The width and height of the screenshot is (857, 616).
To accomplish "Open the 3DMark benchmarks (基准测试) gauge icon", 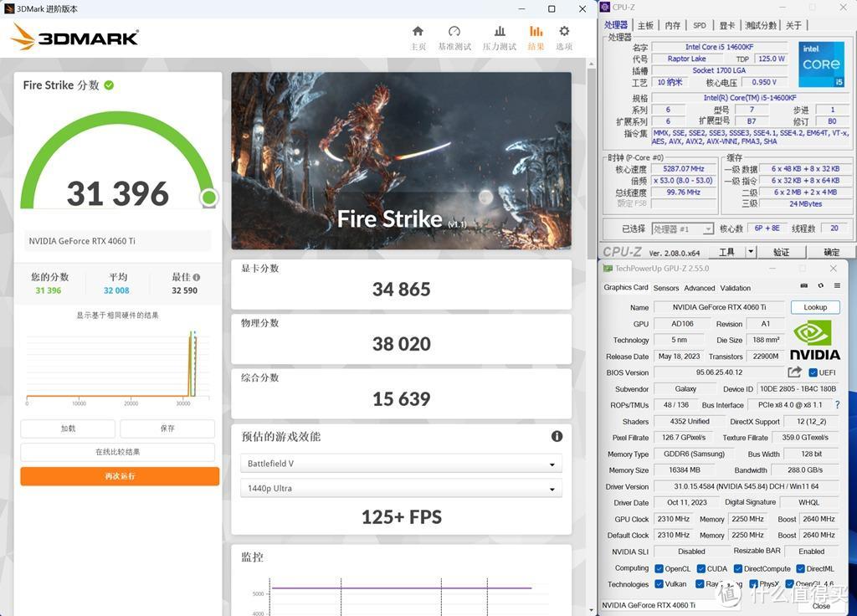I will [x=454, y=31].
